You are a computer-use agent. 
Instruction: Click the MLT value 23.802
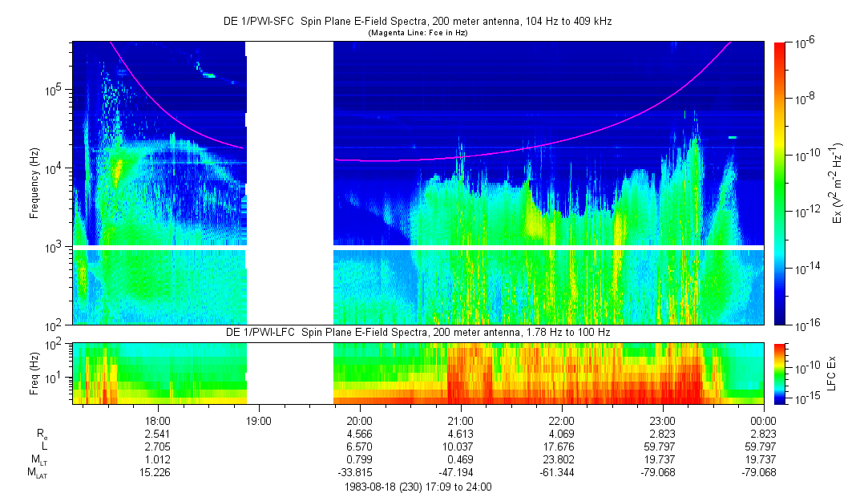click(x=561, y=459)
